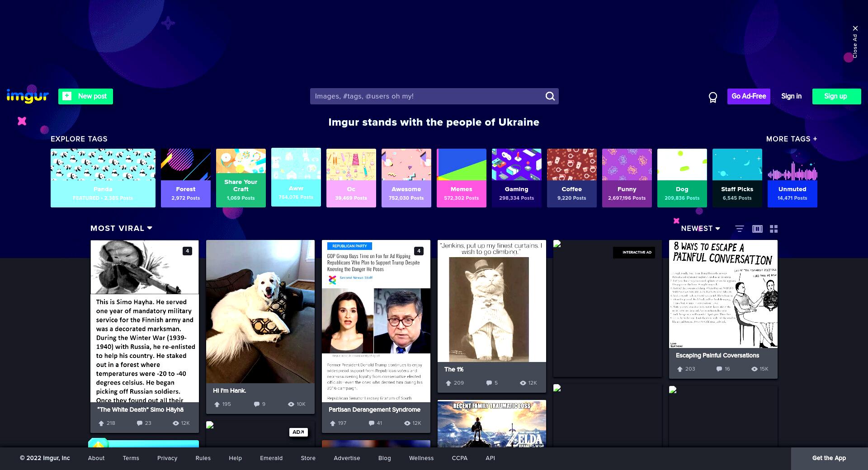Open the API footer link

tap(491, 458)
